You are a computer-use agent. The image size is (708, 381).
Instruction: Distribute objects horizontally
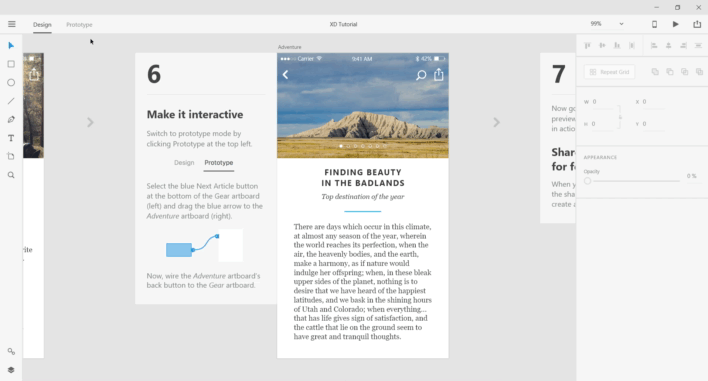coord(632,46)
